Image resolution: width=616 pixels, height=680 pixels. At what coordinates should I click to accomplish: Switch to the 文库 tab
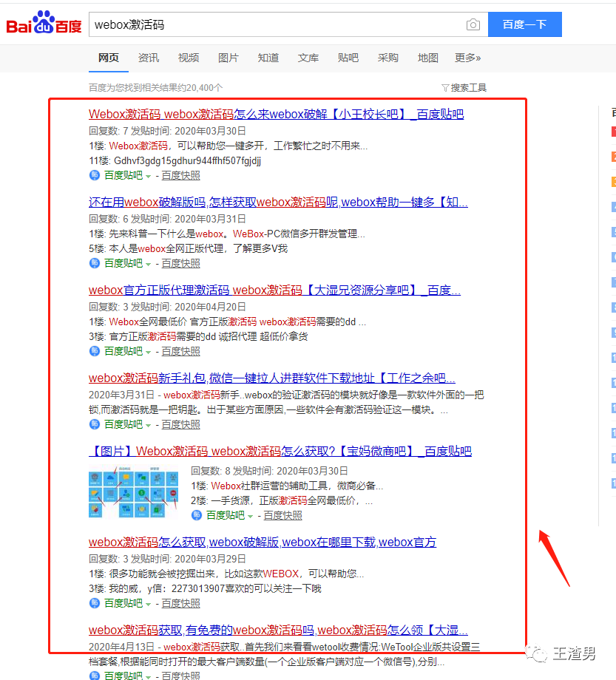click(308, 58)
